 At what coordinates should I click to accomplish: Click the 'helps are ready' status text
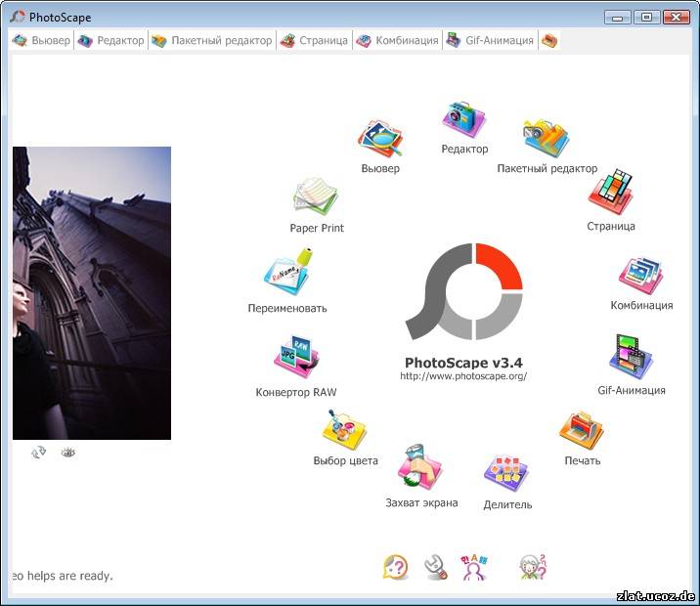point(63,576)
